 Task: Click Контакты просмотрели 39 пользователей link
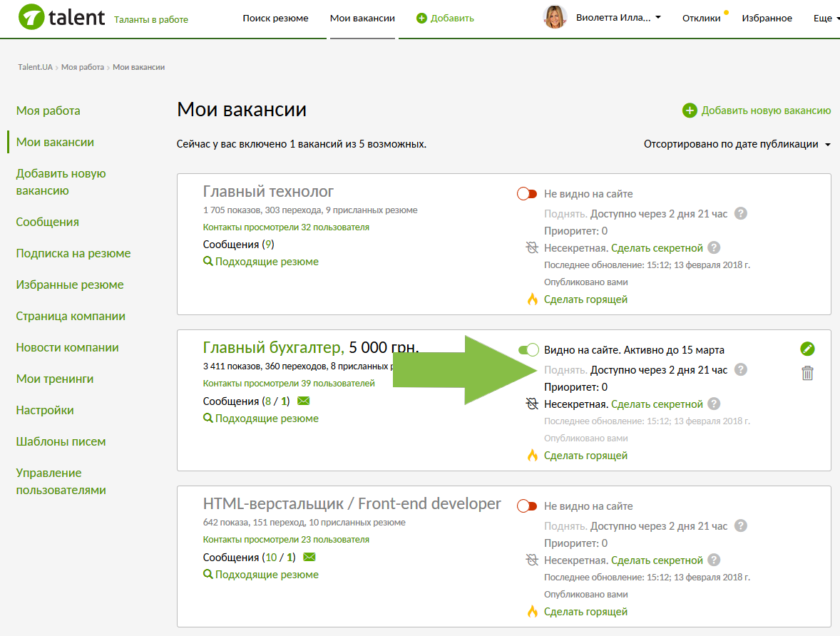pyautogui.click(x=289, y=383)
